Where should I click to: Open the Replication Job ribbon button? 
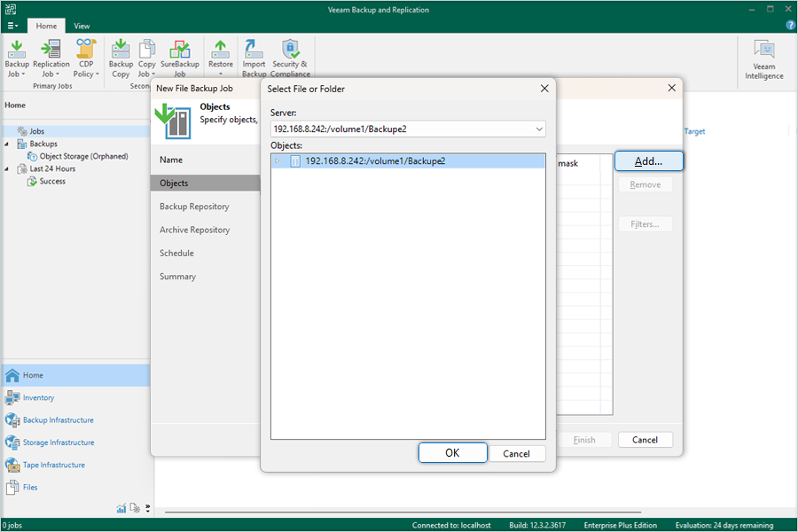pyautogui.click(x=51, y=59)
